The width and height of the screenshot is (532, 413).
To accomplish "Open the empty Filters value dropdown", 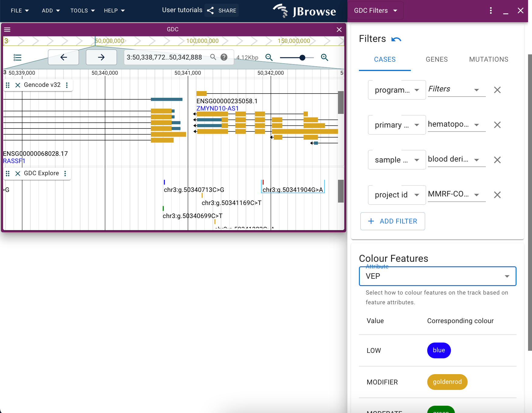I will click(x=457, y=89).
